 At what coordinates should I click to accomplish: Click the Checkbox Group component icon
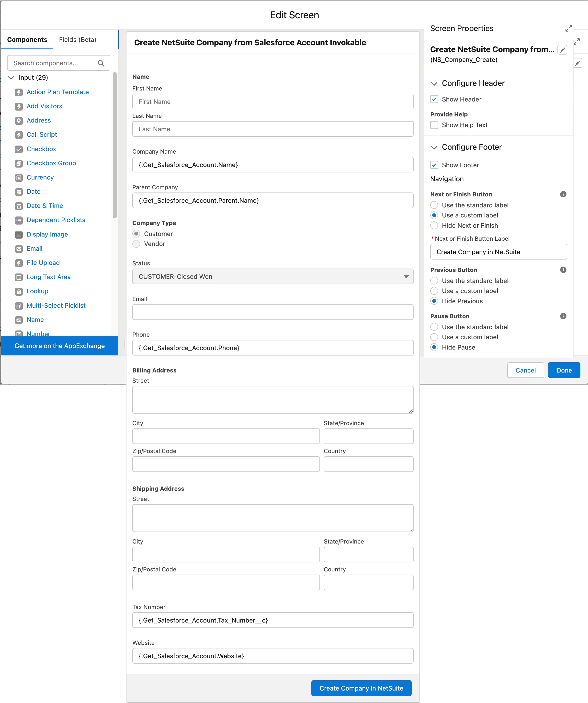pyautogui.click(x=19, y=163)
